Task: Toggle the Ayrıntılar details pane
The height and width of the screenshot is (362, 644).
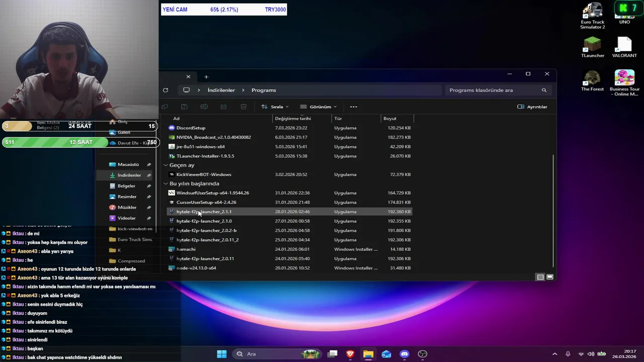Action: tap(532, 107)
